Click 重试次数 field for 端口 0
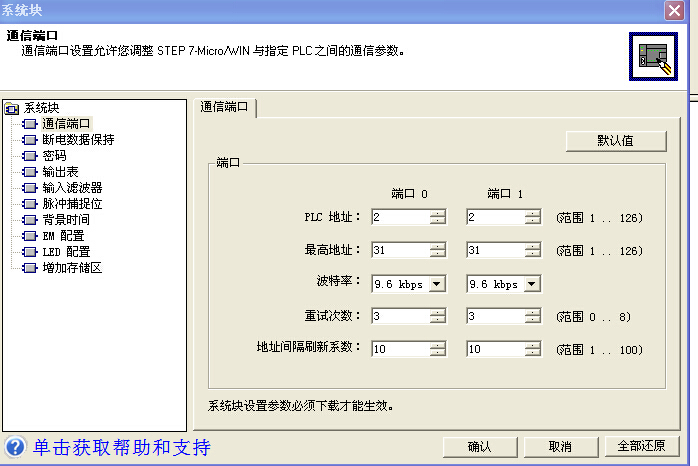Viewport: 698px width, 466px height. coord(401,316)
